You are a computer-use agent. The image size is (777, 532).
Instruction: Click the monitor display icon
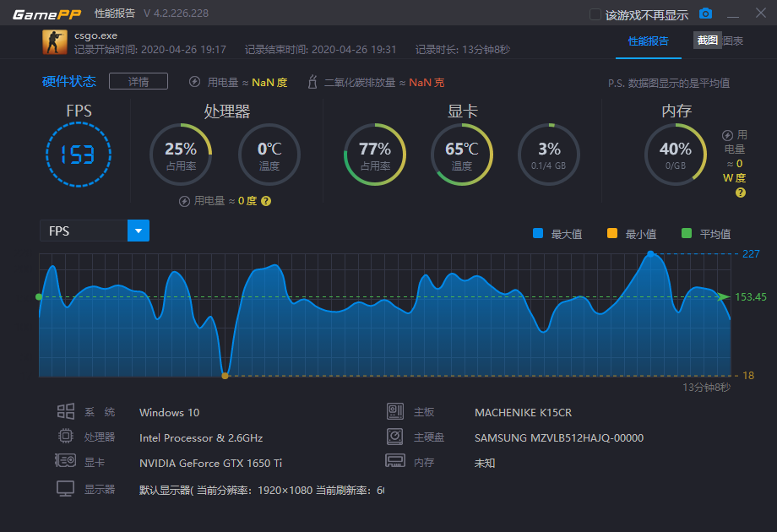click(65, 488)
